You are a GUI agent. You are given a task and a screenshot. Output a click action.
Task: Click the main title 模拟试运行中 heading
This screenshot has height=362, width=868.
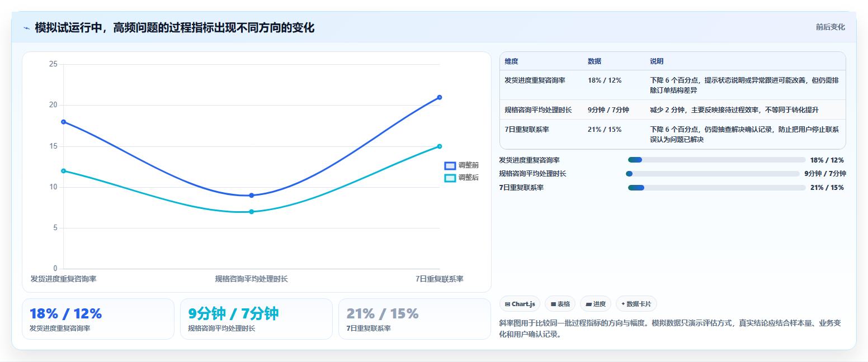click(x=174, y=27)
